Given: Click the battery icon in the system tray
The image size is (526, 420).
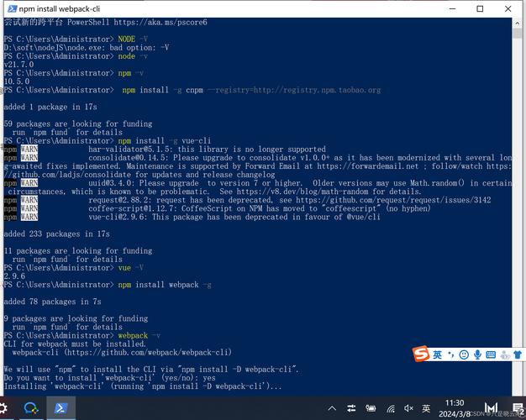Looking at the screenshot, I should (371, 408).
